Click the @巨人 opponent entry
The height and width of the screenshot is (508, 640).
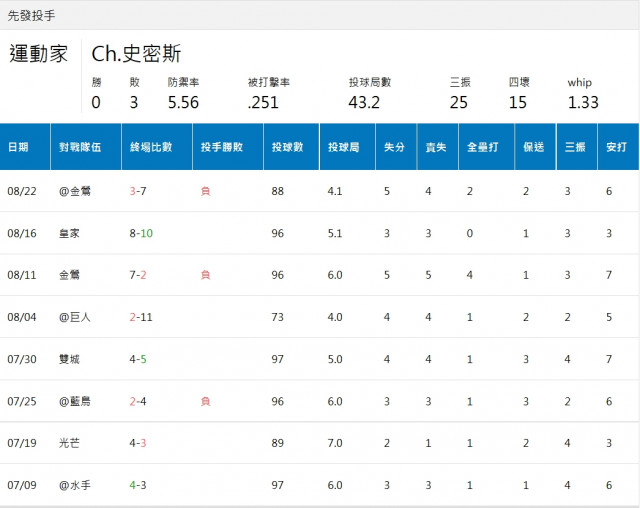pyautogui.click(x=75, y=317)
